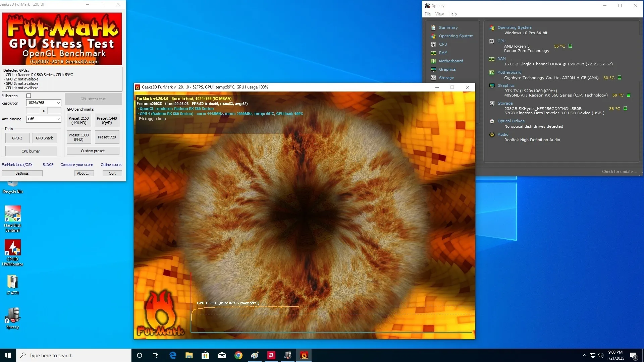Open File Explorer from the taskbar

(x=189, y=355)
